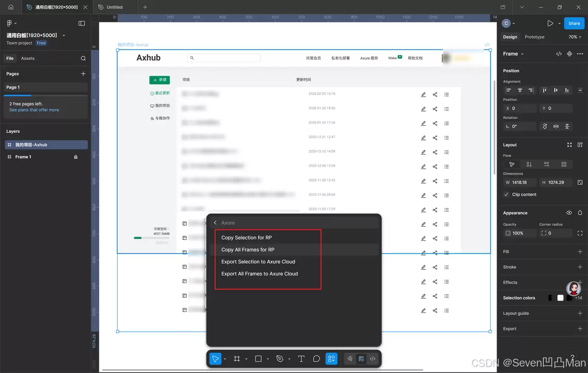This screenshot has width=588, height=373.
Task: Click the Frame tool in toolbar
Action: pos(237,359)
